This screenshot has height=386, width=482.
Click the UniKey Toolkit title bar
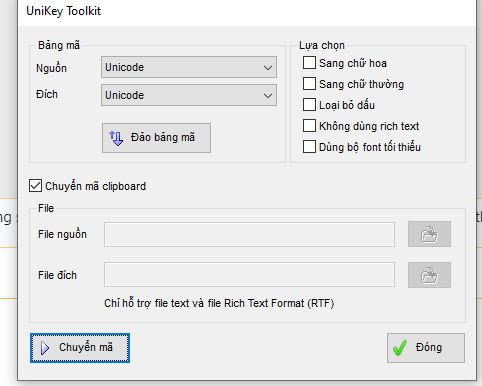click(247, 11)
